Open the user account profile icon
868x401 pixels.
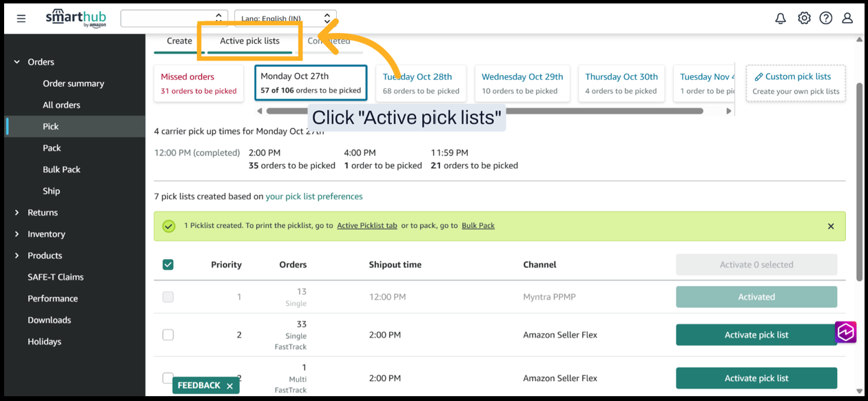[848, 19]
